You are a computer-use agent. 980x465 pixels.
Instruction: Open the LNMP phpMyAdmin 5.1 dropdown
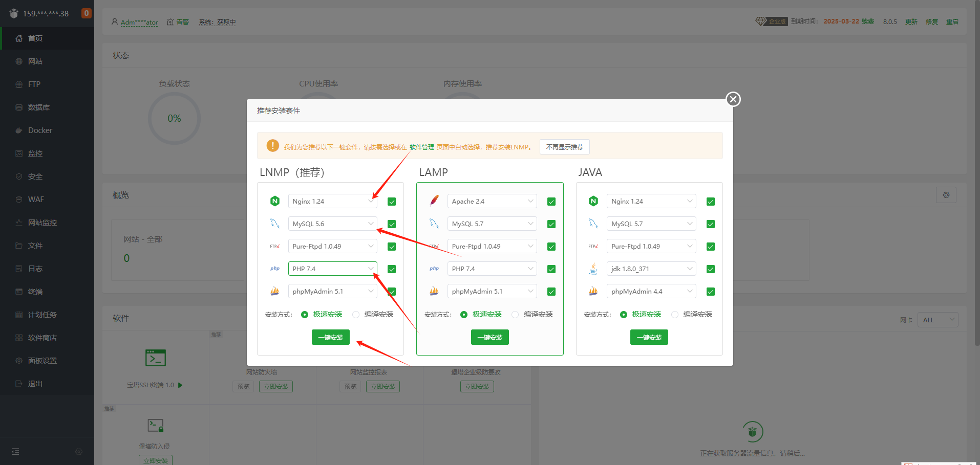332,291
